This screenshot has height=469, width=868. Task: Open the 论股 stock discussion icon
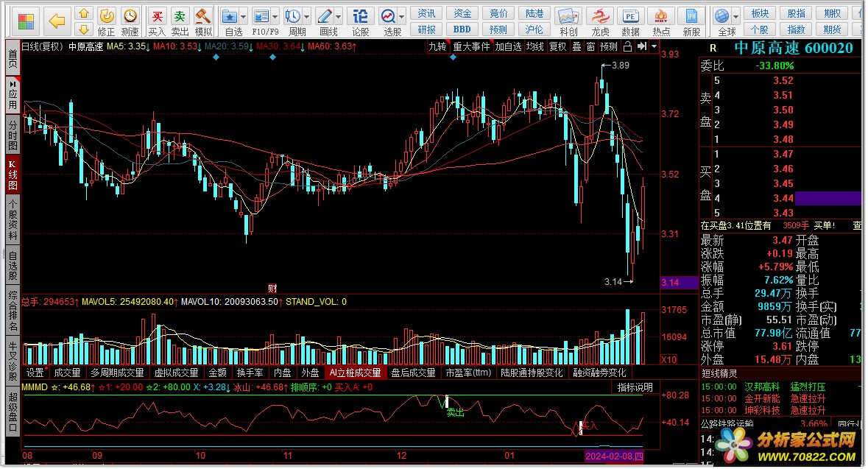coord(360,21)
